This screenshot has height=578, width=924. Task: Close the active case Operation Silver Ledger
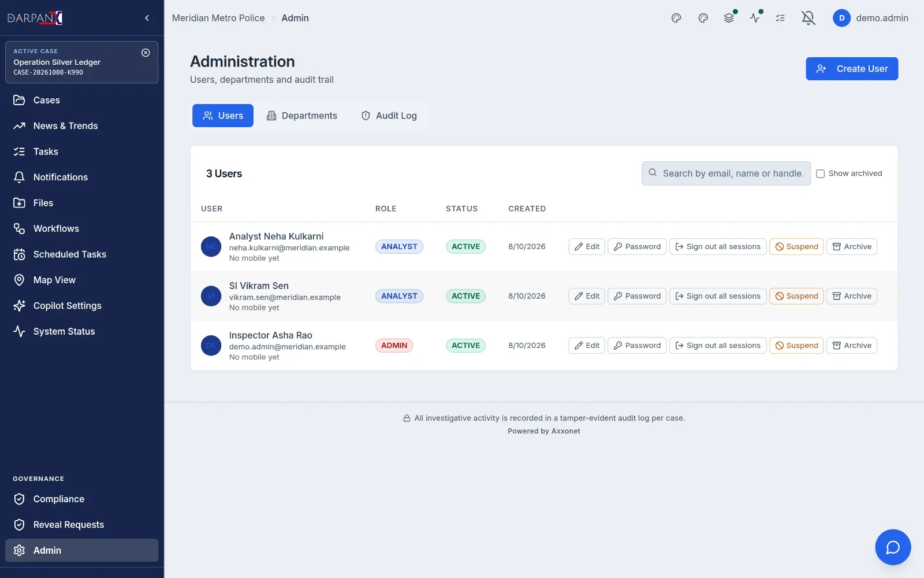[x=146, y=53]
